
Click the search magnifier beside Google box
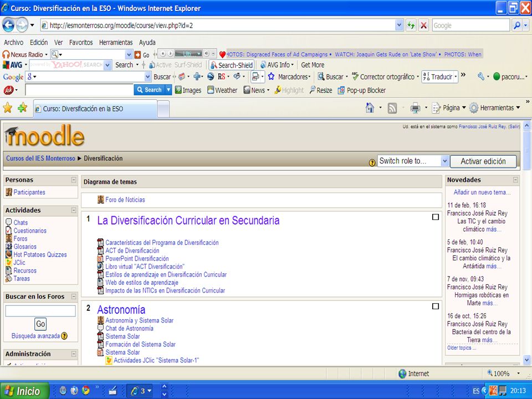tap(516, 25)
